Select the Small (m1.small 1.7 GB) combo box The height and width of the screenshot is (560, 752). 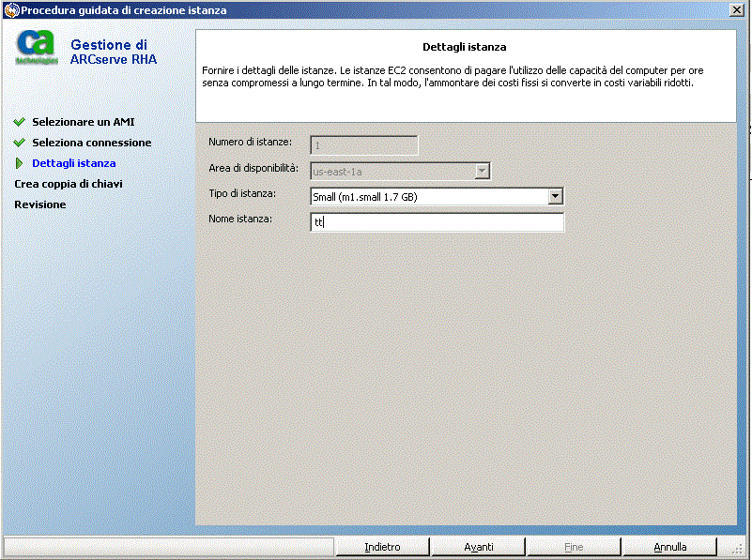[437, 196]
